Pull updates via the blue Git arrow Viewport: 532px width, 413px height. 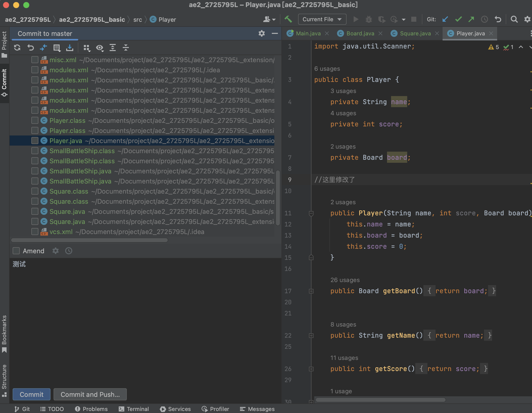point(445,19)
